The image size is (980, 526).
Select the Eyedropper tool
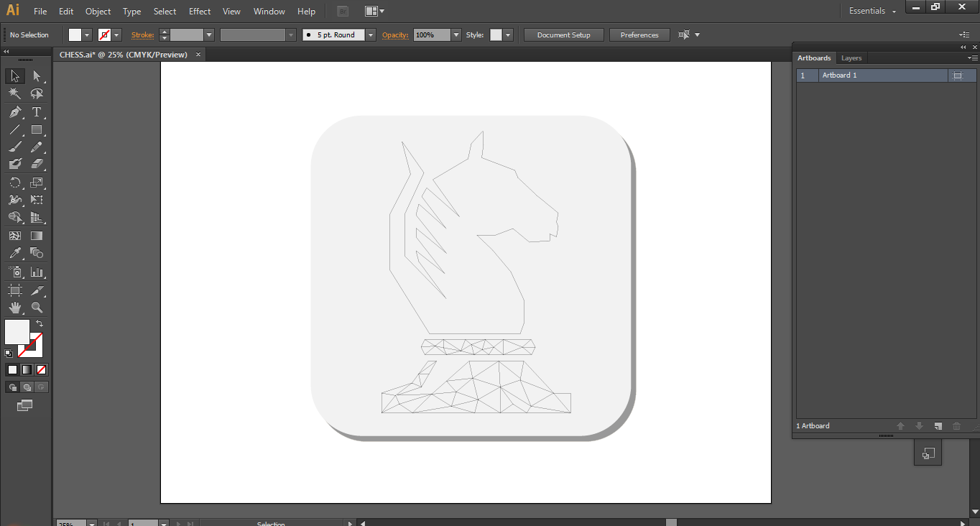(x=15, y=253)
